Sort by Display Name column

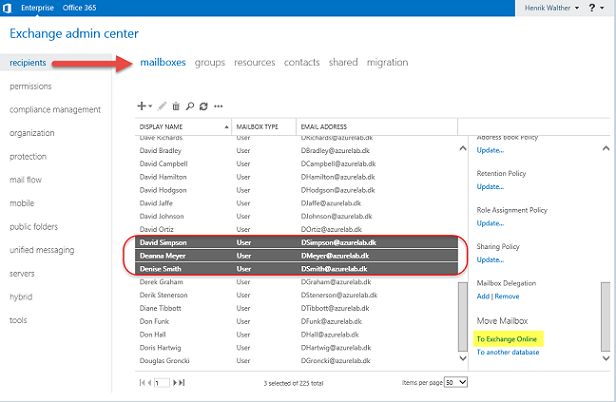point(183,127)
